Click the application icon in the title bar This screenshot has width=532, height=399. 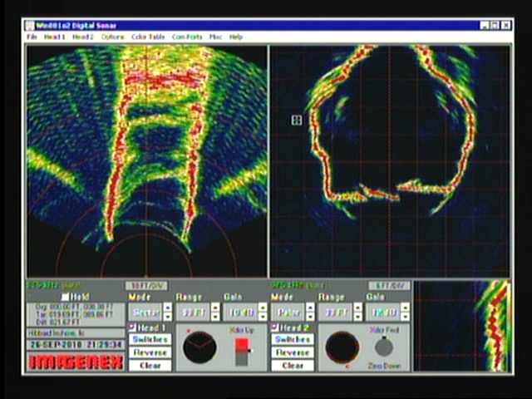(30, 26)
